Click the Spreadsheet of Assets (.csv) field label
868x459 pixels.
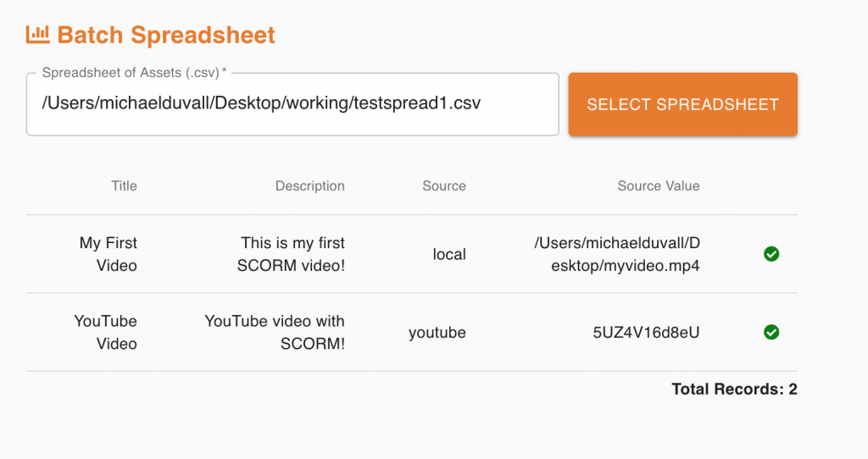tap(134, 73)
